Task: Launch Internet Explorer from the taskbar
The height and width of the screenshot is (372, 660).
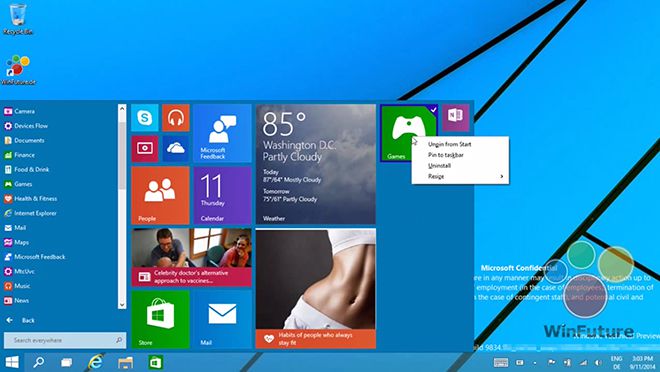Action: [96, 362]
